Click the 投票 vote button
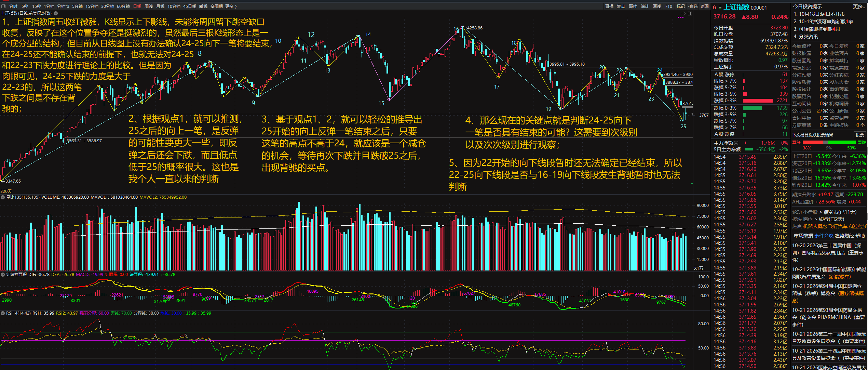The width and height of the screenshot is (868, 370). [x=859, y=135]
